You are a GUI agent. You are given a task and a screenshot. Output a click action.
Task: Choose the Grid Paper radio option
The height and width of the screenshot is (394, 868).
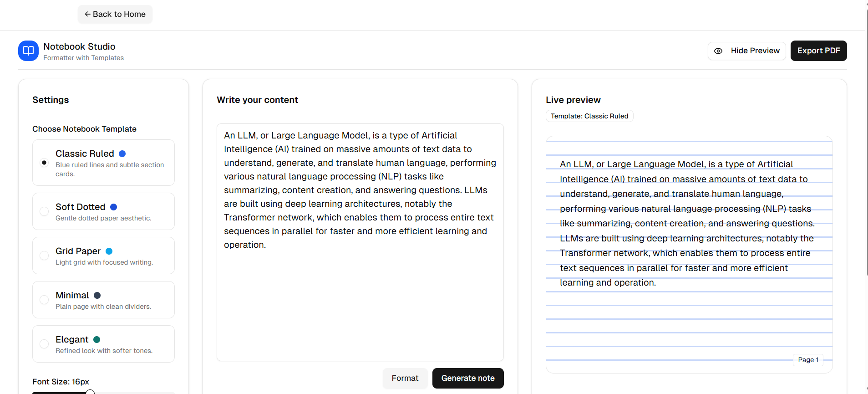(44, 256)
